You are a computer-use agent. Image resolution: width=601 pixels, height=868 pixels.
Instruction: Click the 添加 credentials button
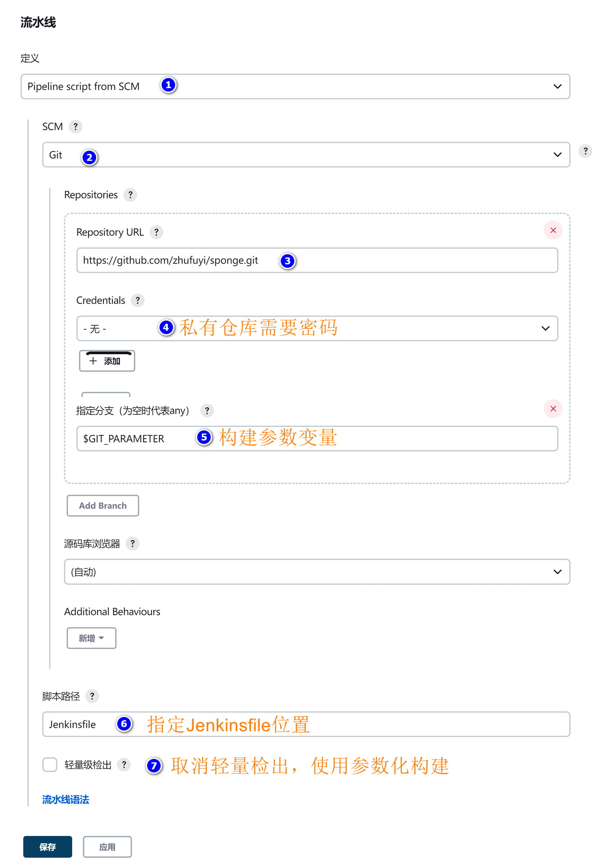(107, 361)
